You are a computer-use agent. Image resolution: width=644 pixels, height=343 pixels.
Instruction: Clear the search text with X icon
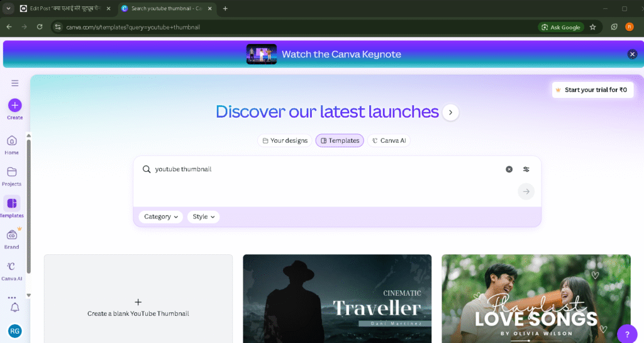coord(509,169)
